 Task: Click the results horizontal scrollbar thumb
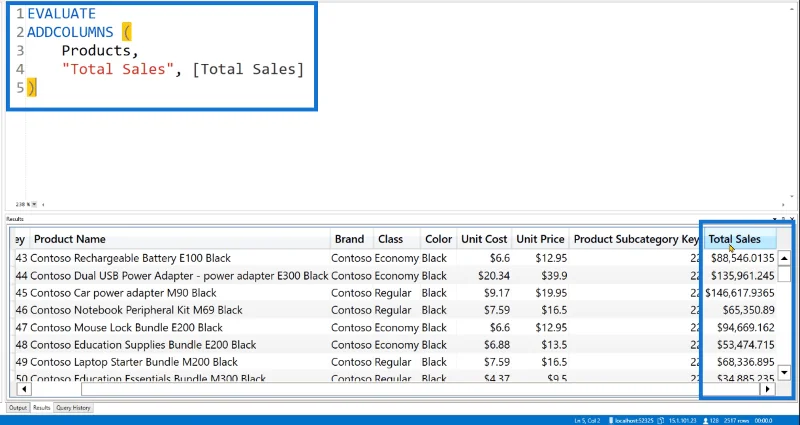[421, 389]
